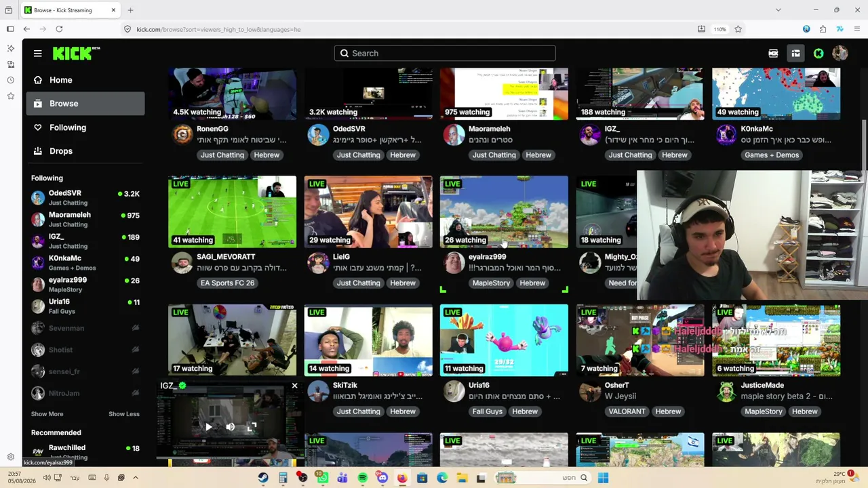
Task: Open OdedSVR in Following list
Action: (x=85, y=197)
